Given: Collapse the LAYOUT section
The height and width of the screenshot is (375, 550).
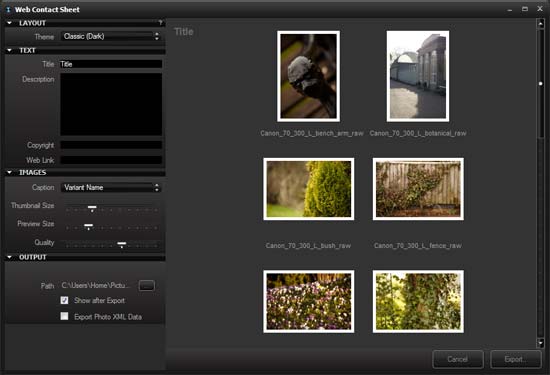Looking at the screenshot, I should point(9,23).
